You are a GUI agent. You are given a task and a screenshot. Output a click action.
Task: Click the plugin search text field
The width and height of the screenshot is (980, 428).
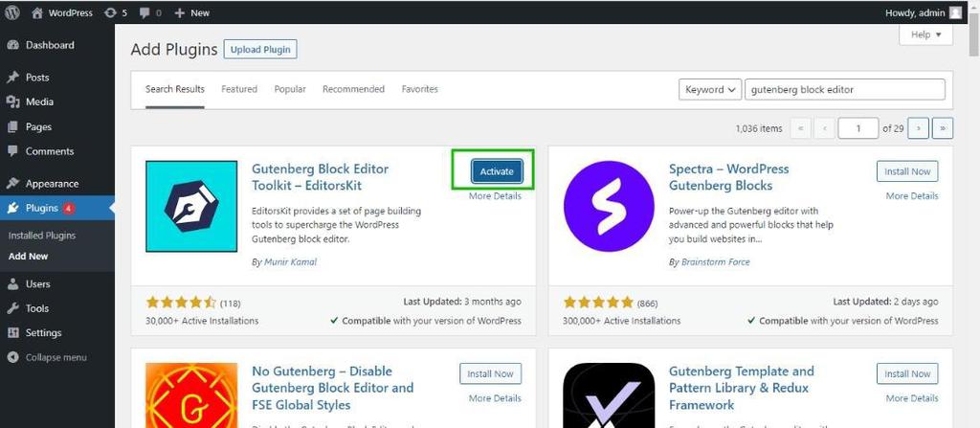[844, 89]
